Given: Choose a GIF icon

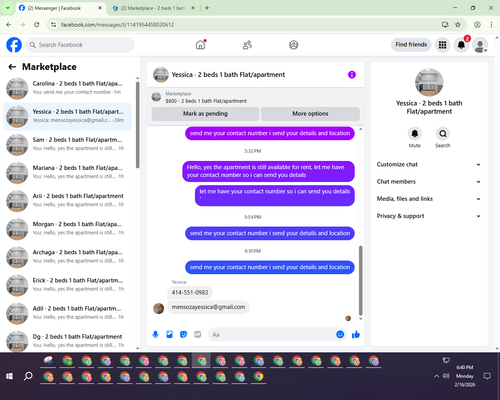Looking at the screenshot, I should (x=198, y=334).
